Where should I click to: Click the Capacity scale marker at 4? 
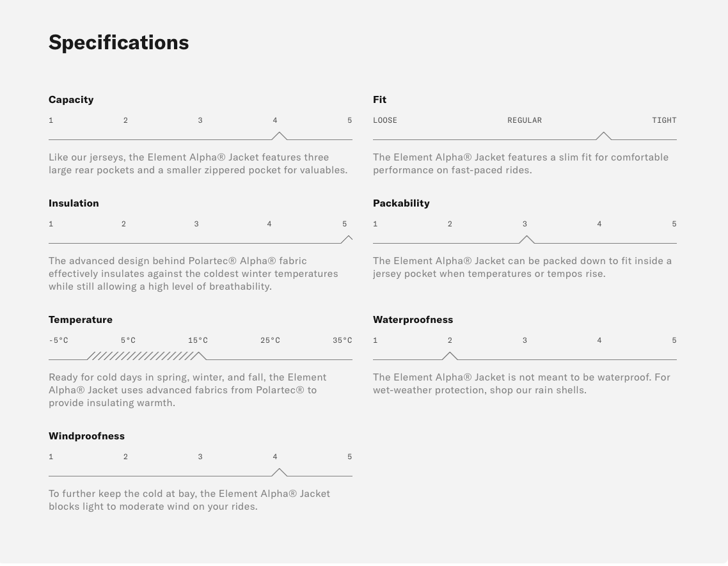(279, 136)
